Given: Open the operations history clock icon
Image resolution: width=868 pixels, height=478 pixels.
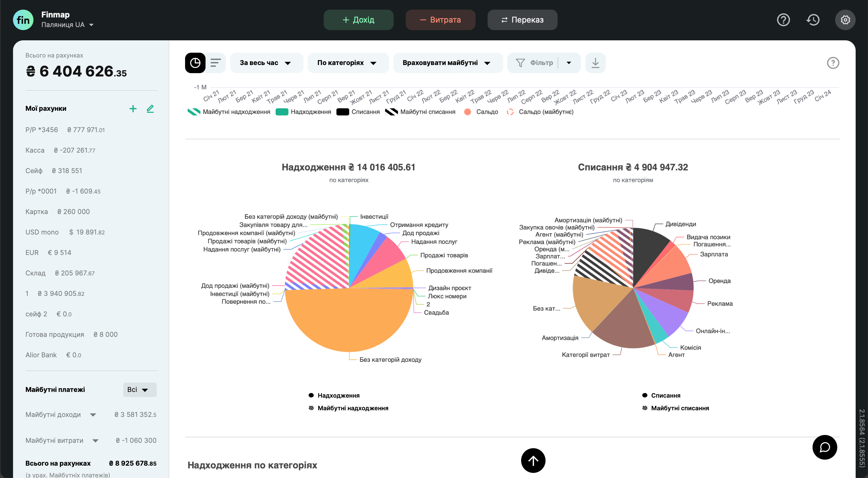Looking at the screenshot, I should coord(813,20).
